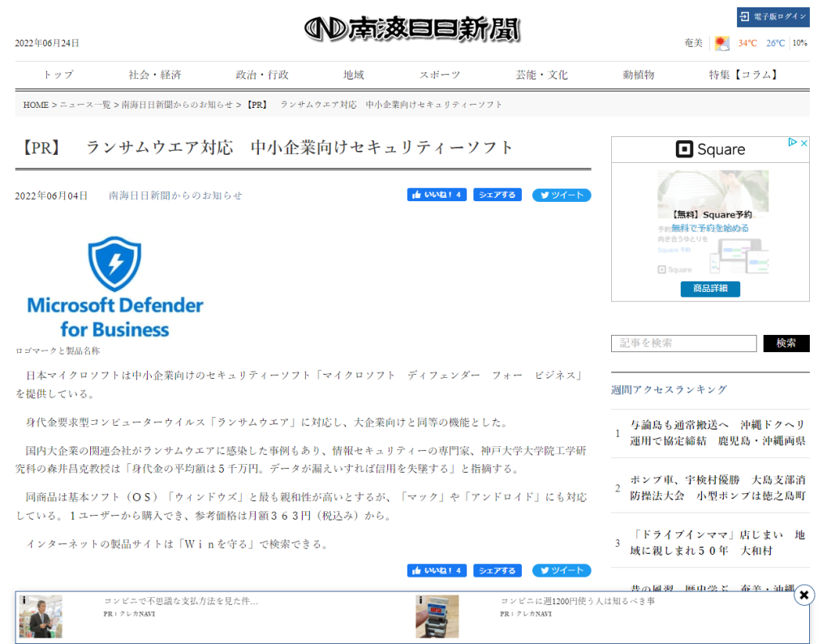Open the AdChoices icon on the Square ad
831x644 pixels.
(792, 142)
